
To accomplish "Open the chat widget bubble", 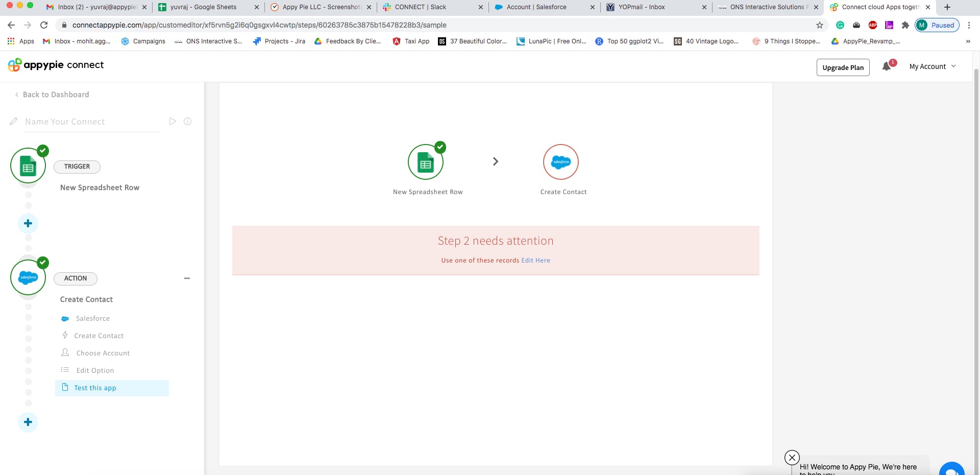I will click(x=952, y=469).
